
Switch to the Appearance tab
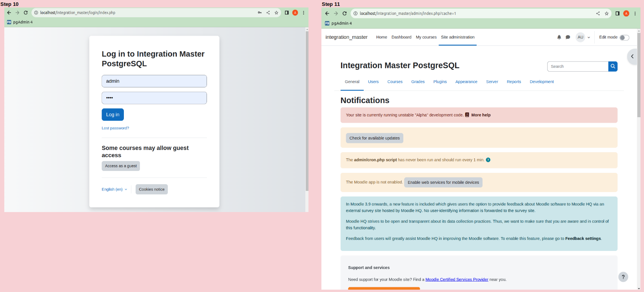click(x=466, y=82)
